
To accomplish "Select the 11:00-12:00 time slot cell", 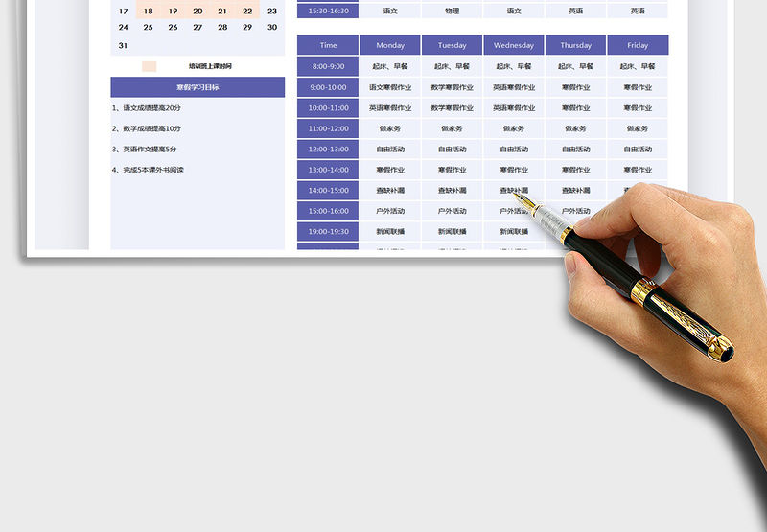I will pos(328,128).
